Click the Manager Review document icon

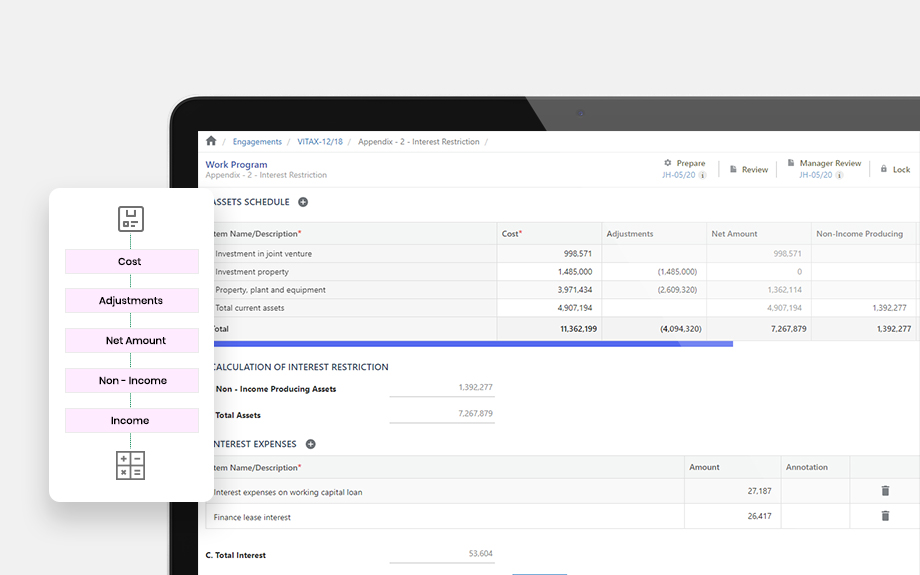click(791, 163)
